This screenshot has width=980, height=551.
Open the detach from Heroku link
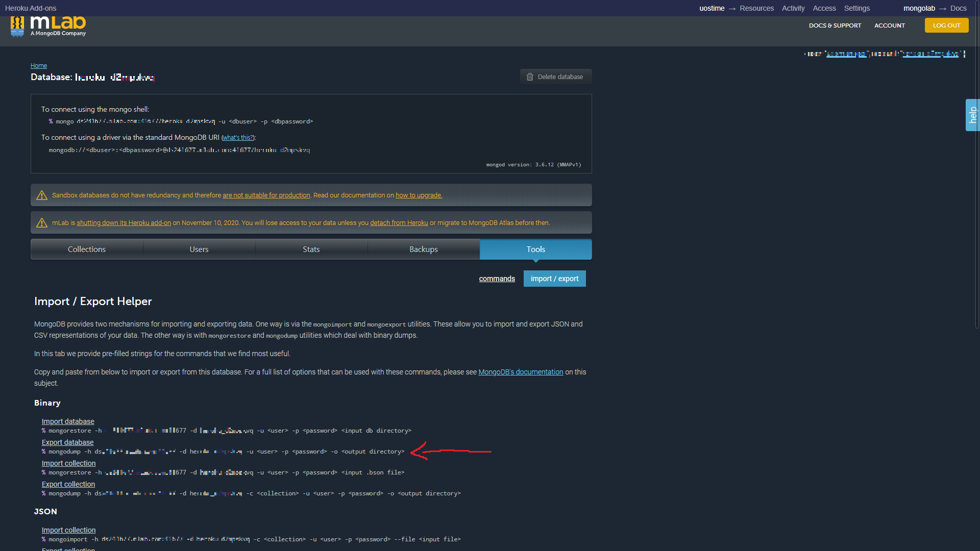pos(399,223)
